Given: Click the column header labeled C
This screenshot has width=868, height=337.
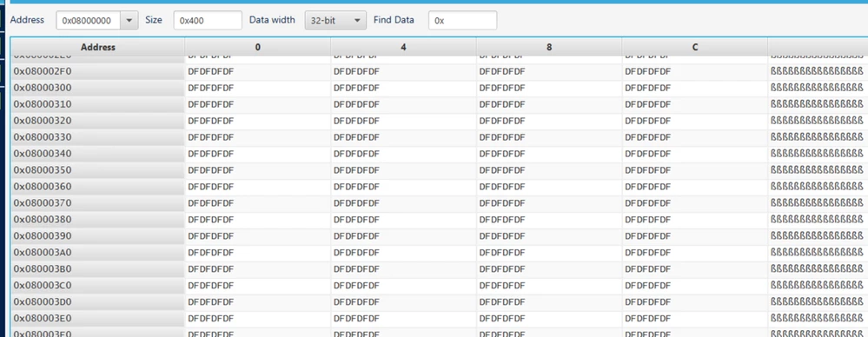Looking at the screenshot, I should pos(695,47).
